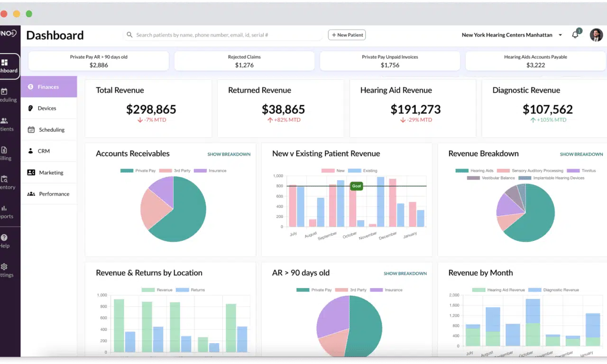Switch to the CRM tab

coord(44,151)
